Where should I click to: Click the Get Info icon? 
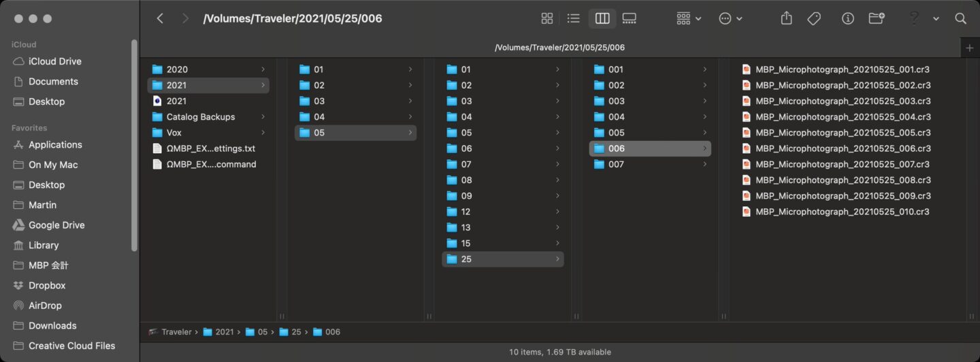[x=847, y=18]
